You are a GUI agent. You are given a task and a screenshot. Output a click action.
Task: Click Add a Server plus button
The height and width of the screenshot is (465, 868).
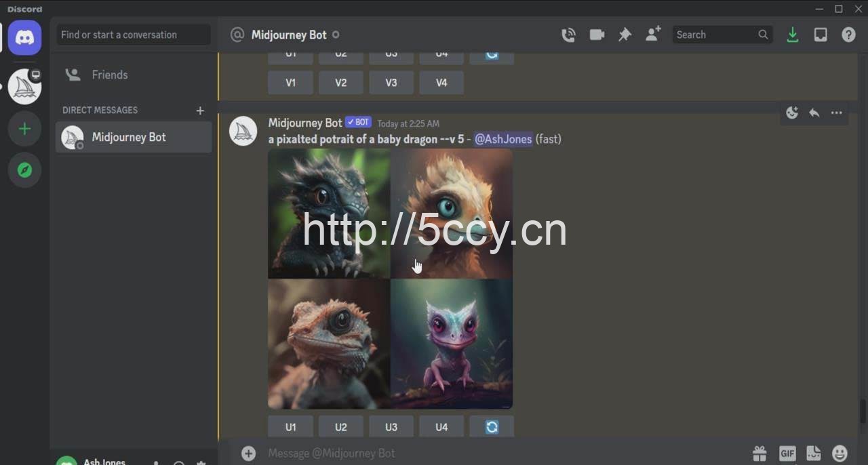25,129
